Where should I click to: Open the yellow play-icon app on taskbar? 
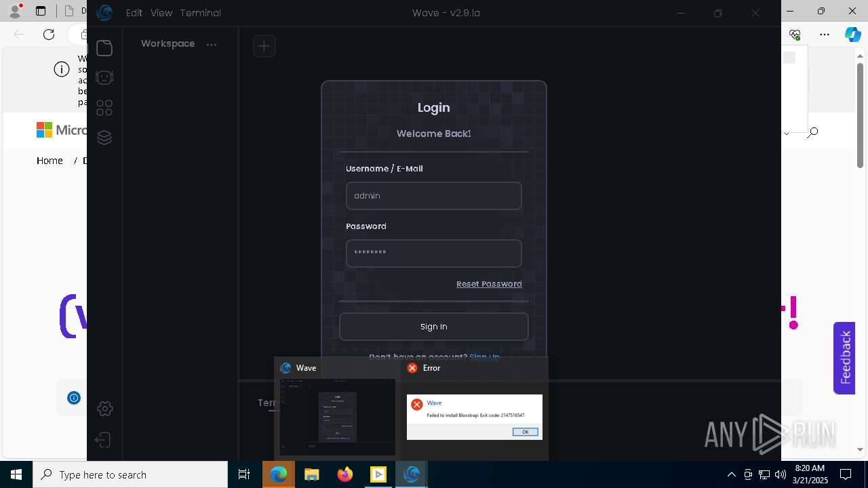(x=378, y=474)
